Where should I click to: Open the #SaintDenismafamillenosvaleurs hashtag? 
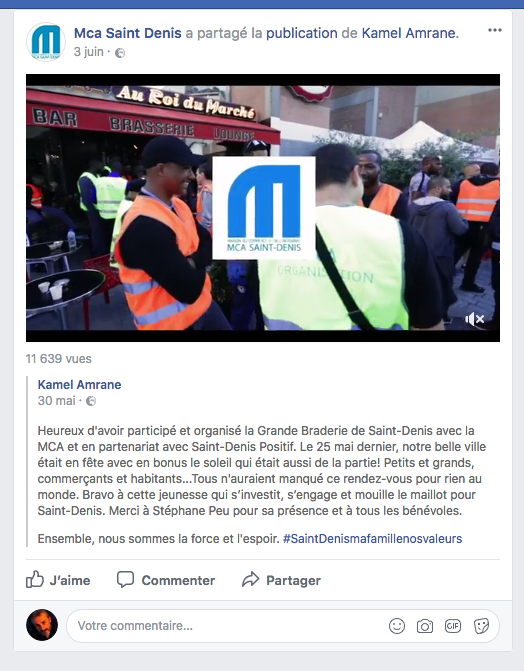[372, 538]
